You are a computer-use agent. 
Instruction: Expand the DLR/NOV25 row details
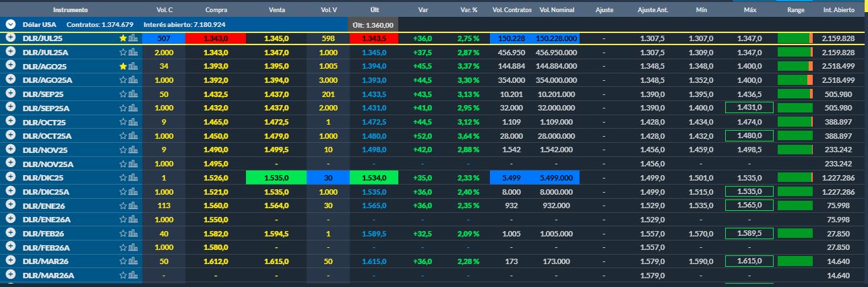11,150
